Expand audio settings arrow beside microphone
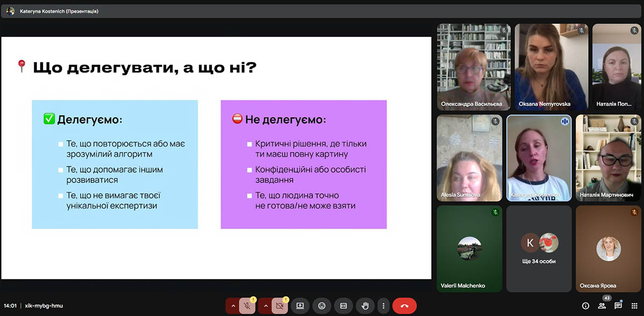The height and width of the screenshot is (316, 644). click(233, 306)
